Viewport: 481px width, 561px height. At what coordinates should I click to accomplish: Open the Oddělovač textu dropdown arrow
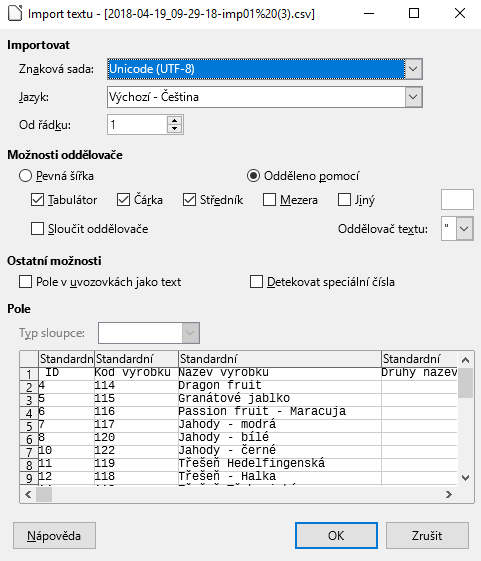464,228
